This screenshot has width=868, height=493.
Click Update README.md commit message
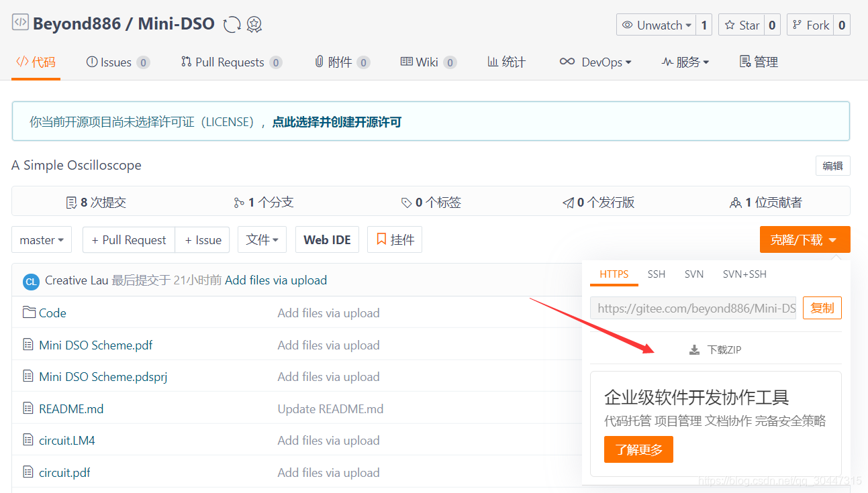pyautogui.click(x=331, y=409)
